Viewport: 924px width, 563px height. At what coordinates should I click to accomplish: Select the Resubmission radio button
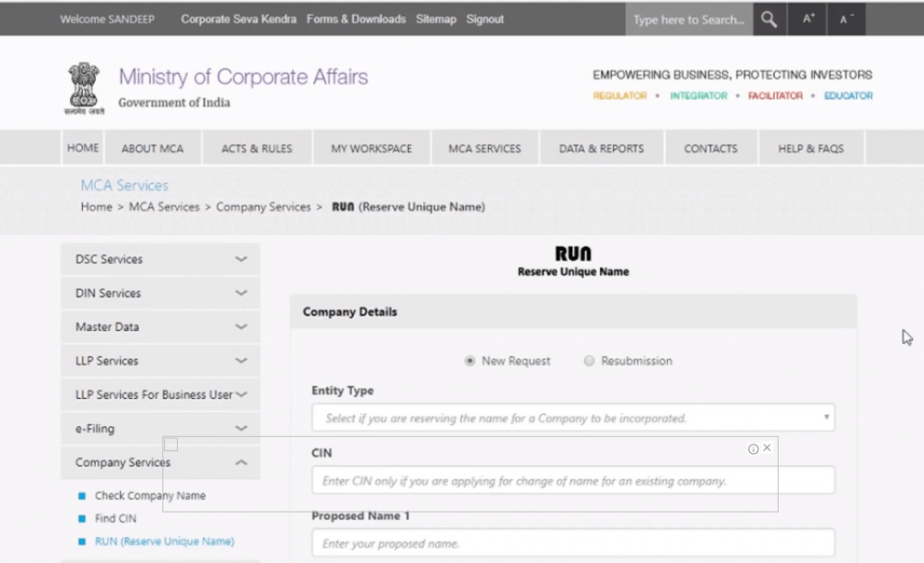(588, 361)
